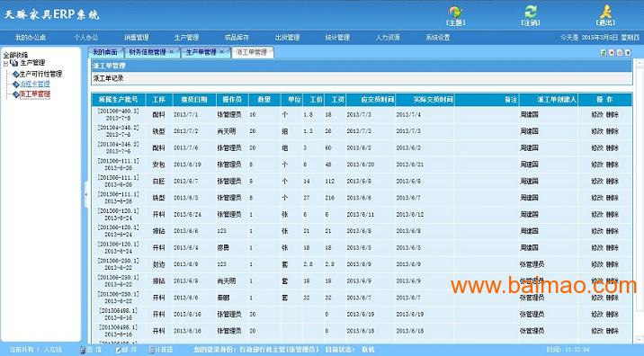Open the 主题 theme icon
Screen dimensions: 644x356
tap(455, 12)
